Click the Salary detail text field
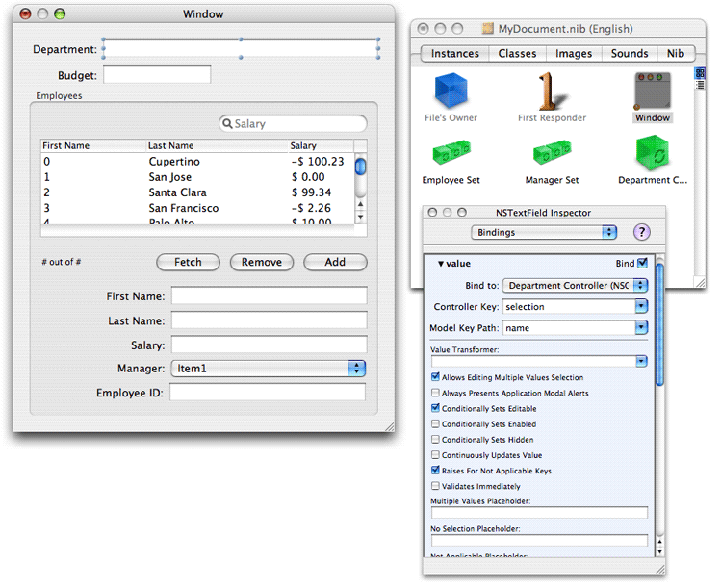 [x=270, y=345]
